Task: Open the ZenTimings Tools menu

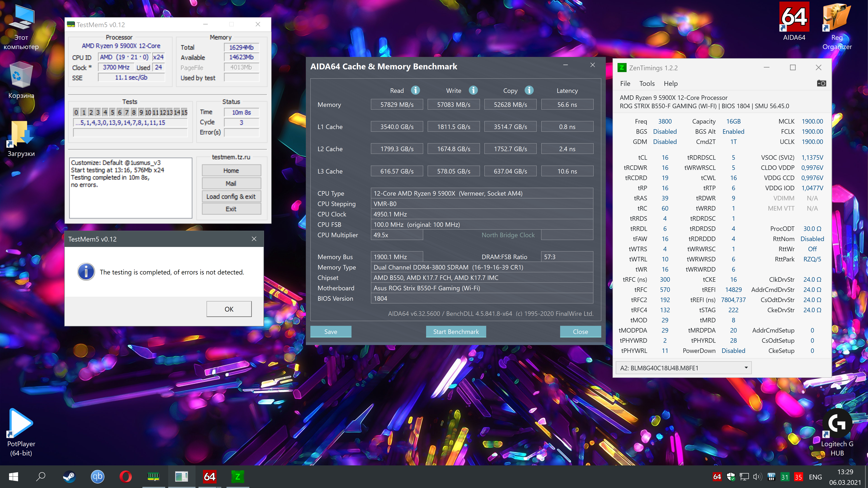Action: coord(647,84)
